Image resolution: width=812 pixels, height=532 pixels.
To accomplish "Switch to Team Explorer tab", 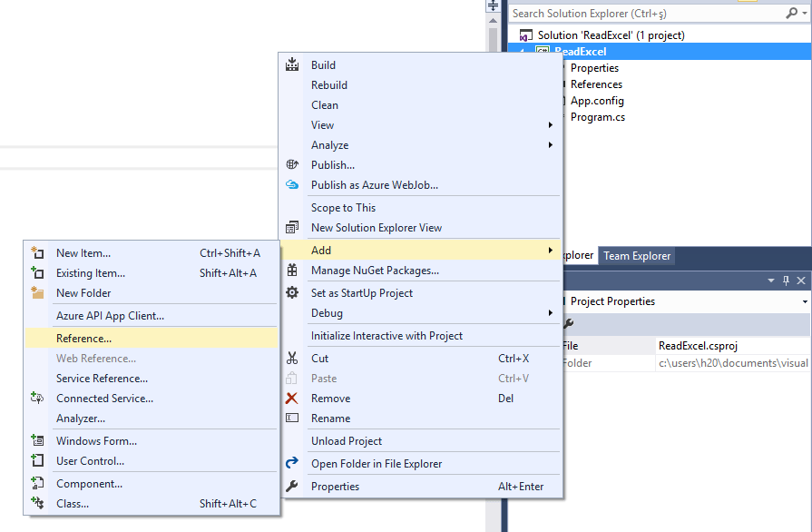I will click(637, 256).
